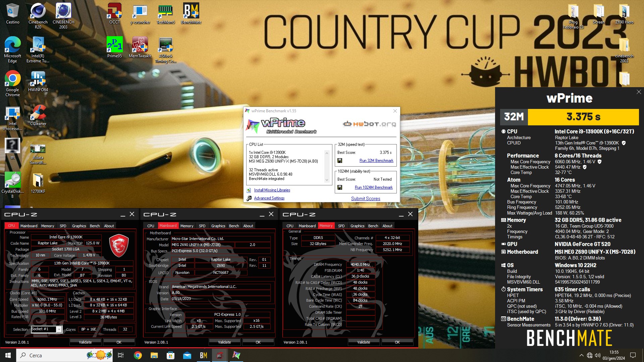Open the Windows Start menu
Image resolution: width=644 pixels, height=362 pixels.
pyautogui.click(x=8, y=355)
